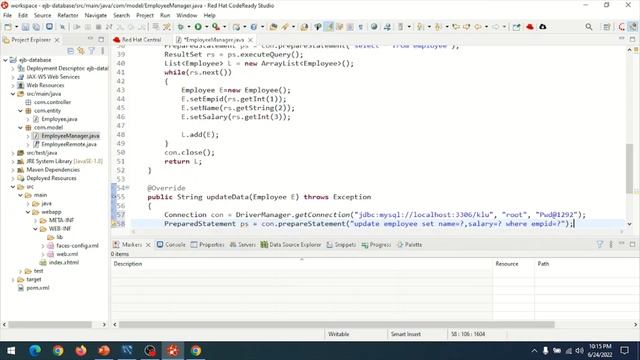Open Firefox from the taskbar
Screen dimensions: 640x360
[81, 351]
